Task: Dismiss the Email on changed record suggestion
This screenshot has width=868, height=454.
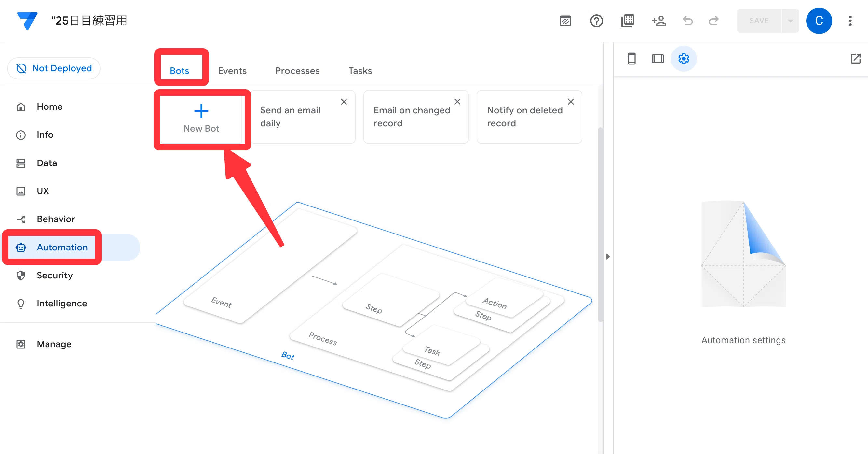Action: click(x=457, y=102)
